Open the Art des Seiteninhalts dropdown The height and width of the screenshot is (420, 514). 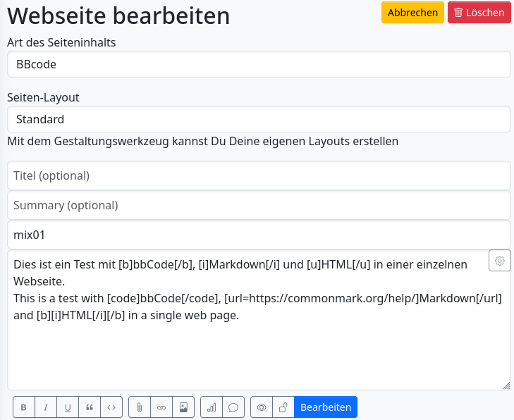click(259, 64)
